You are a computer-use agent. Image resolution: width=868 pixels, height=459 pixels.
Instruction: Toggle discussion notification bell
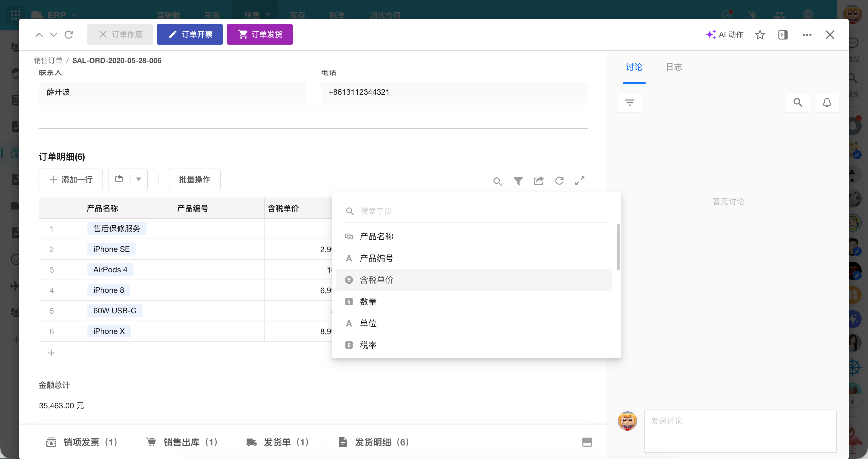click(827, 103)
